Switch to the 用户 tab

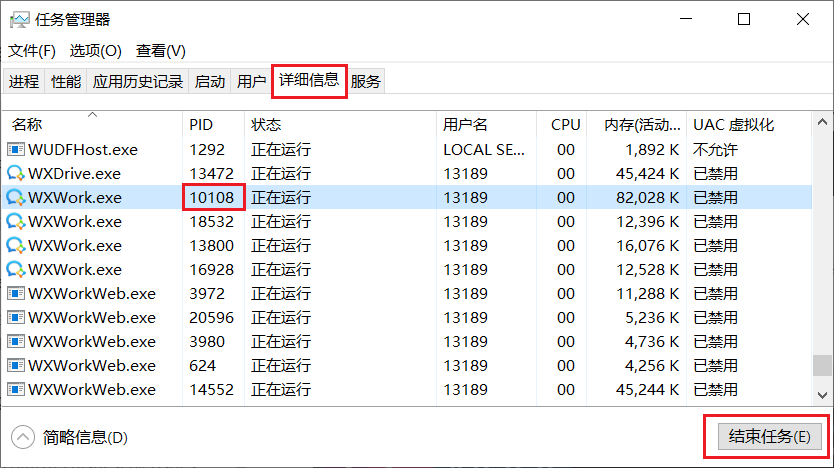[x=252, y=81]
